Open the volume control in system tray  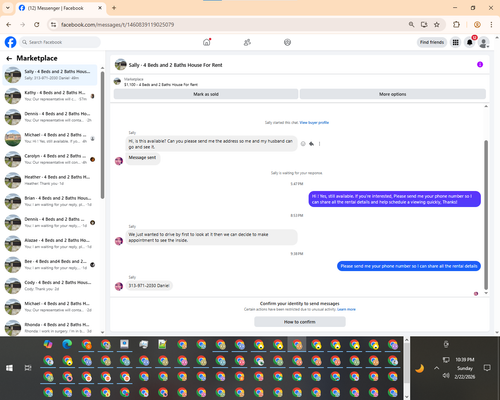click(x=446, y=376)
